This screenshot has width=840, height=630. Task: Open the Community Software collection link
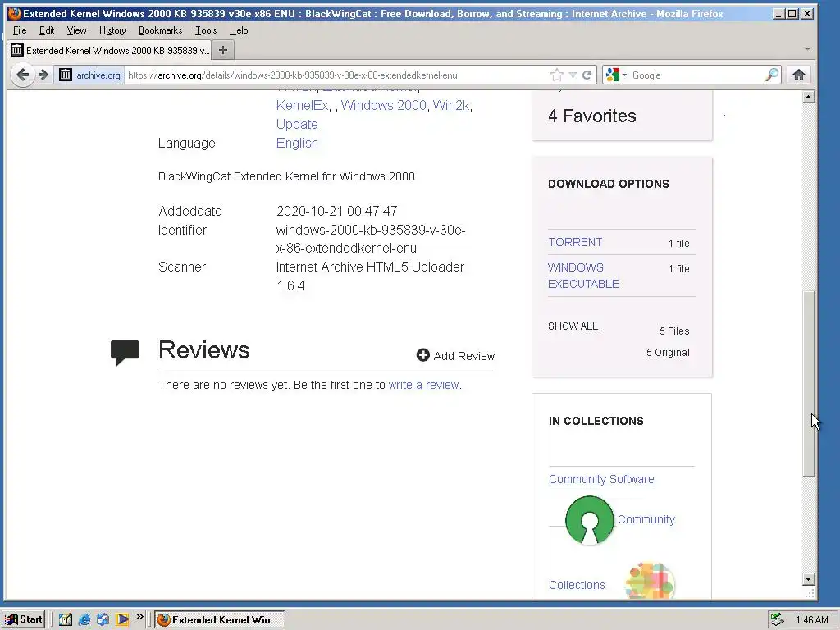click(601, 479)
